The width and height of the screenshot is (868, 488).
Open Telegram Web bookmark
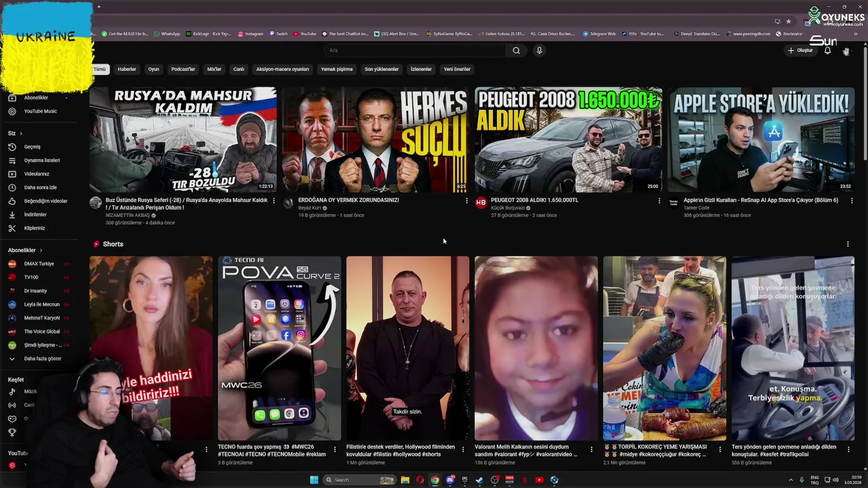tap(599, 34)
